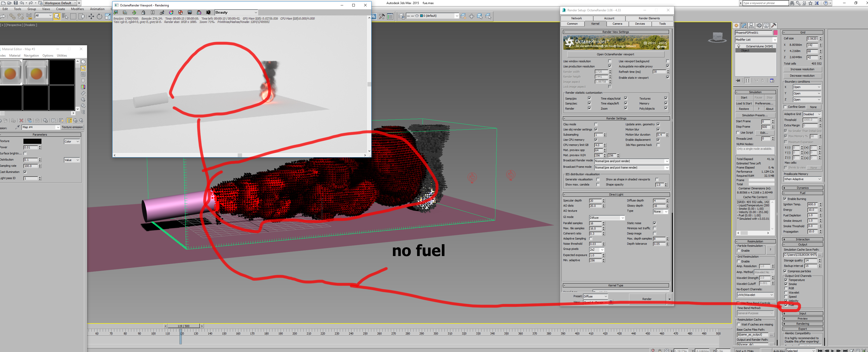Click the pink object color swatch

(x=775, y=33)
